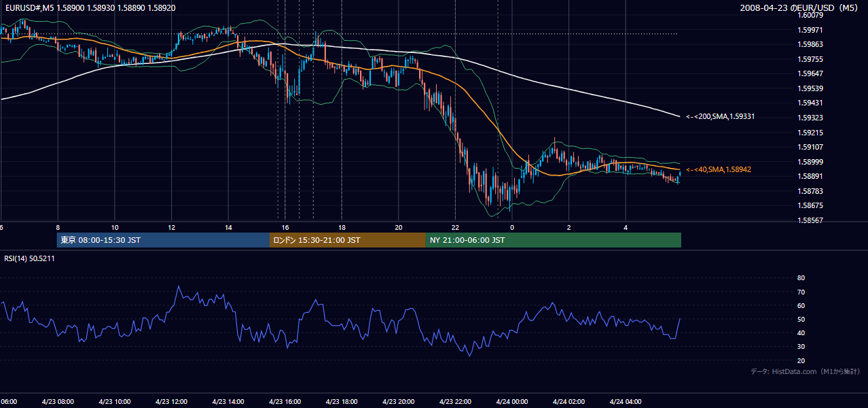The height and width of the screenshot is (408, 868).
Task: Select the Tokyo 08:00-15:30 JST session bar
Action: (x=163, y=240)
